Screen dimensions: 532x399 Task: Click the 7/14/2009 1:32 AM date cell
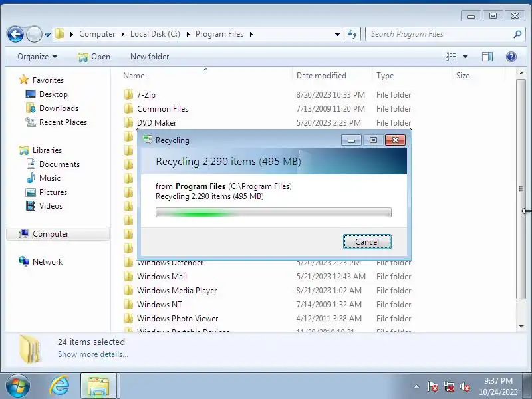(329, 305)
